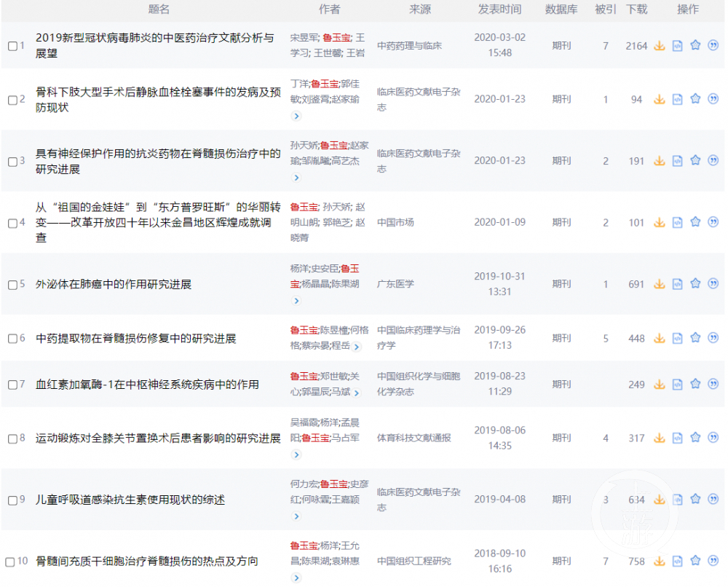Download the 2019新型冠状病毒肺炎 article in row 1
The height and width of the screenshot is (587, 728).
660,46
